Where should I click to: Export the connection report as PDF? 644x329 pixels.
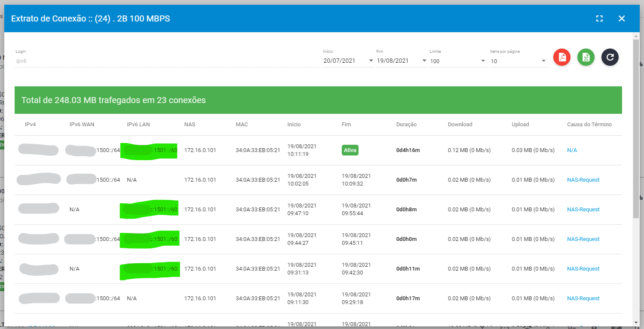[561, 57]
